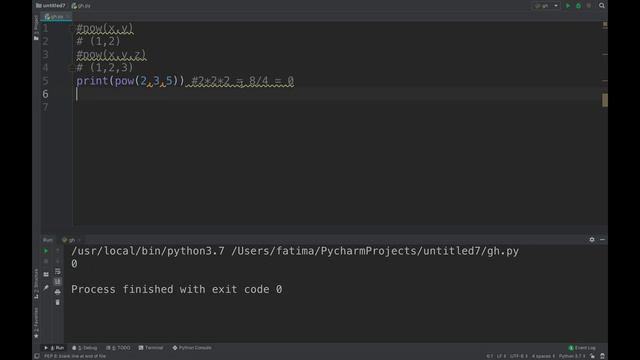Toggle tool window bars icon in status bar

coord(37,356)
